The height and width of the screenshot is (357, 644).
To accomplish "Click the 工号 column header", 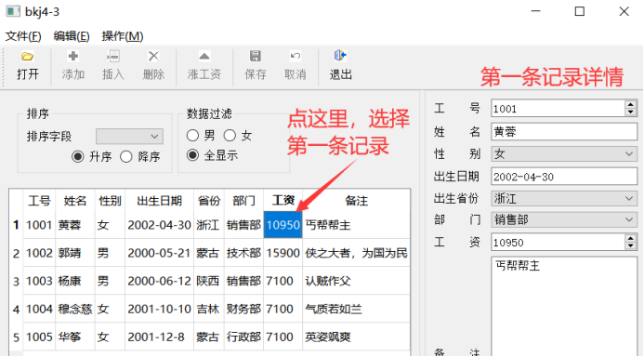I will [x=39, y=201].
